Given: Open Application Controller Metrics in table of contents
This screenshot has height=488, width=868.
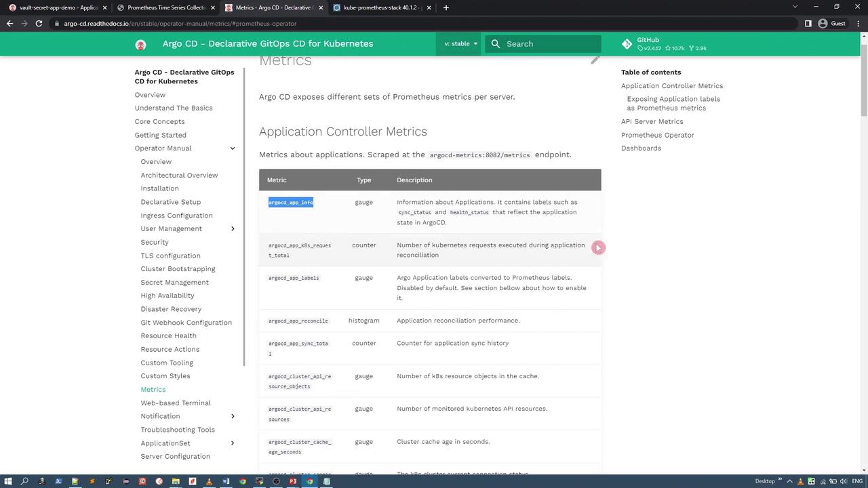Looking at the screenshot, I should tap(672, 86).
